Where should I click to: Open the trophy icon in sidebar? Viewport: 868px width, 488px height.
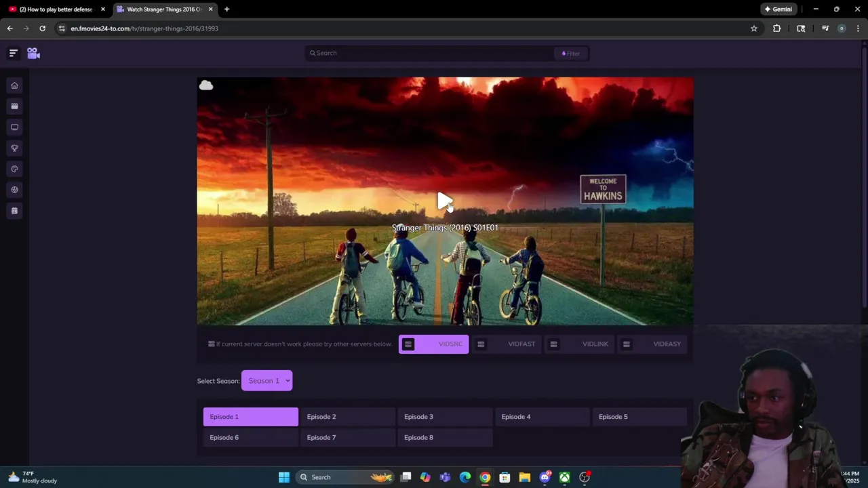point(14,148)
